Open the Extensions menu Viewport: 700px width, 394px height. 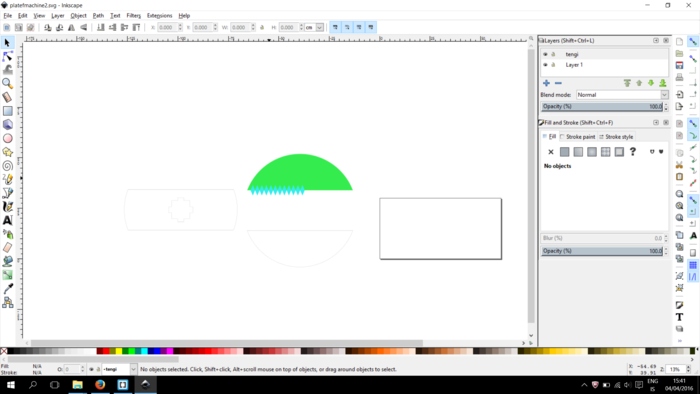[x=159, y=16]
